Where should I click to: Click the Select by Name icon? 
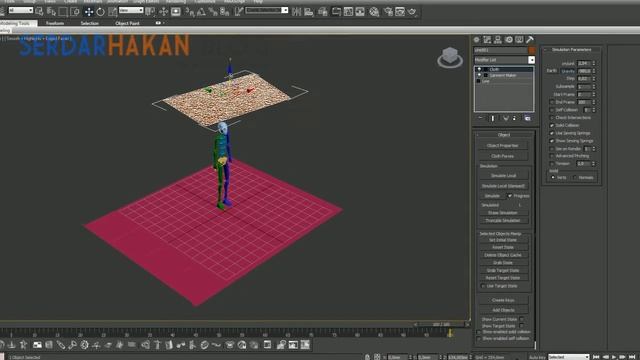click(51, 11)
